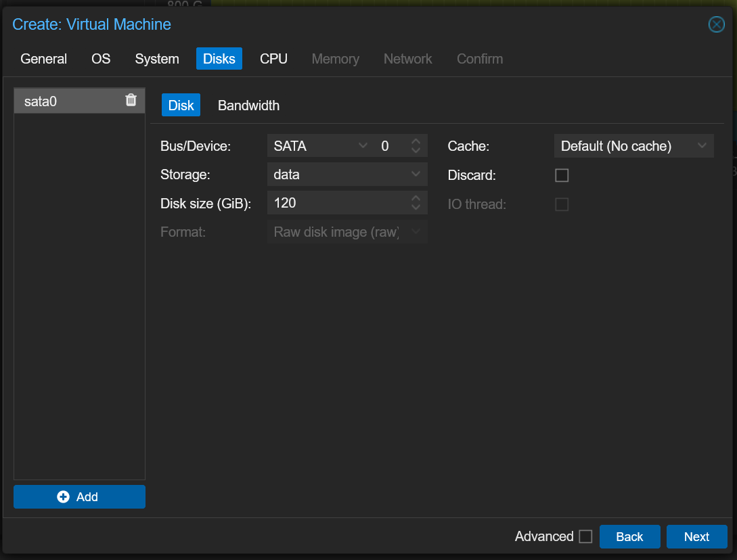737x560 pixels.
Task: Switch to the Bandwidth sub-tab
Action: [248, 106]
